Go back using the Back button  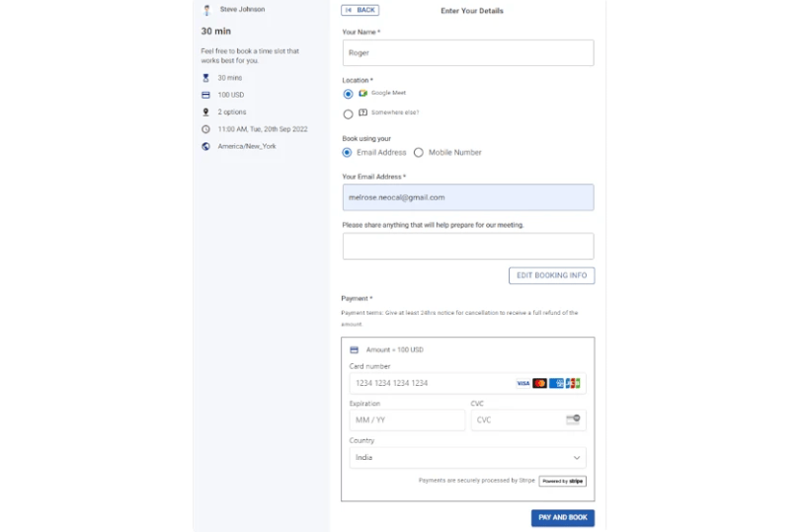pyautogui.click(x=360, y=10)
